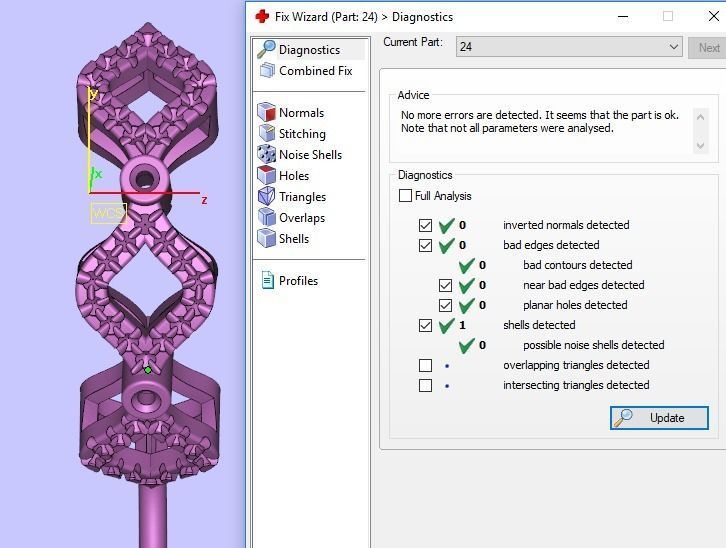This screenshot has height=548, width=726.
Task: Close the Fix Wizard window
Action: pyautogui.click(x=713, y=17)
